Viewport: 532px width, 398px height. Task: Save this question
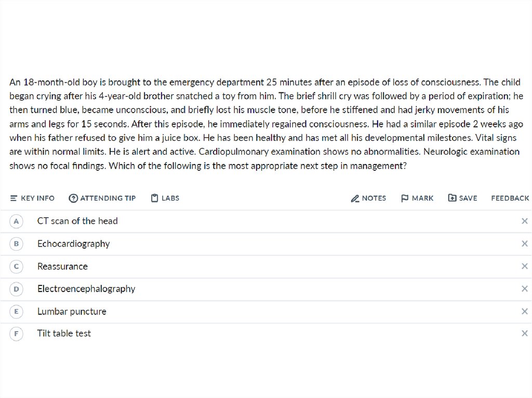click(462, 198)
